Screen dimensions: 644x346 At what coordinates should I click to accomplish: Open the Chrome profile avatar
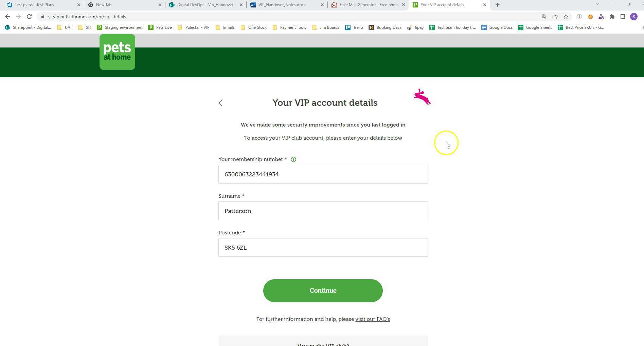(634, 16)
